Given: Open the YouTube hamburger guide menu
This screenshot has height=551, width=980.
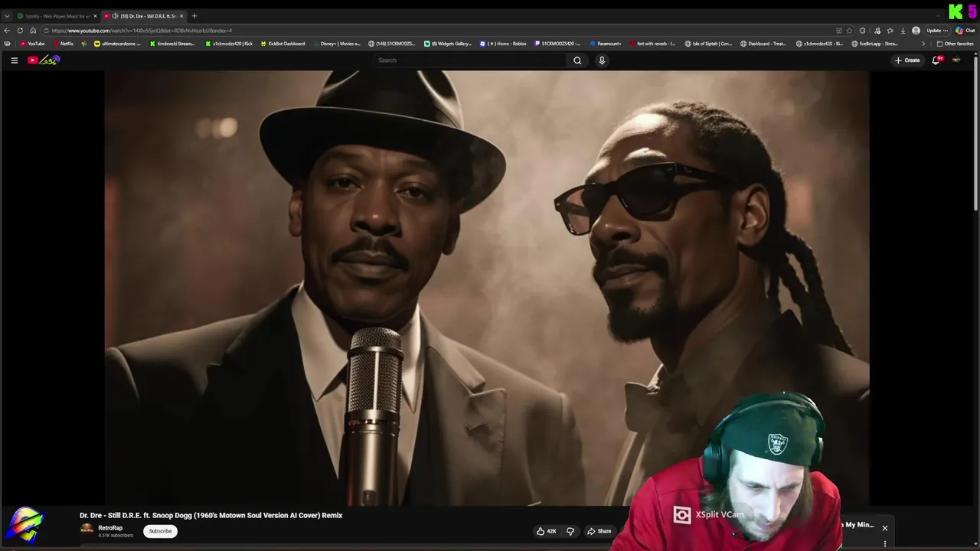Looking at the screenshot, I should pyautogui.click(x=14, y=60).
